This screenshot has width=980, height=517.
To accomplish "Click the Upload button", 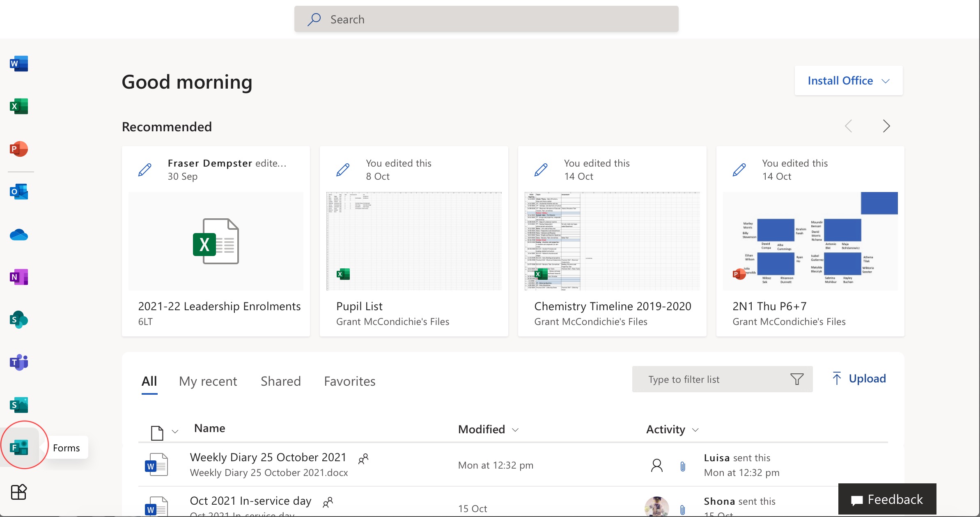I will [859, 379].
